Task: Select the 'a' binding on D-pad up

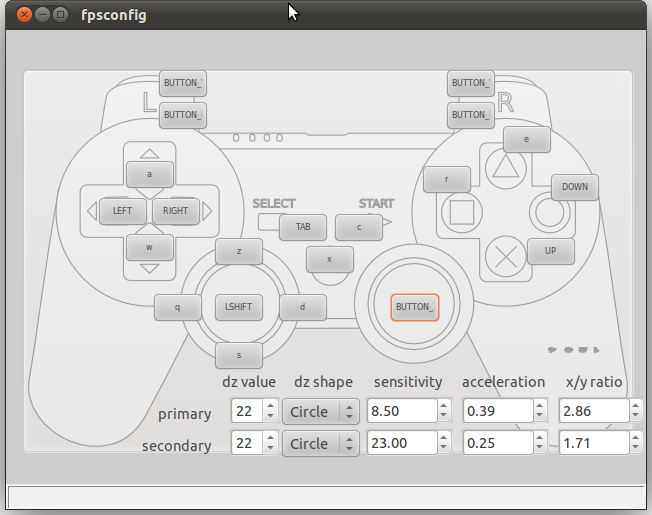Action: click(149, 174)
